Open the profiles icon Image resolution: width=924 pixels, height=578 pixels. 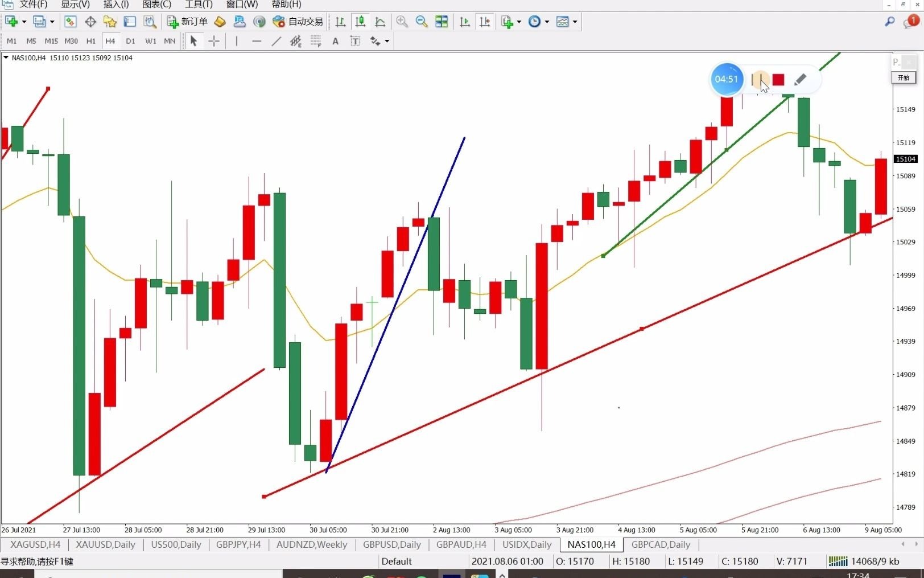pyautogui.click(x=39, y=22)
